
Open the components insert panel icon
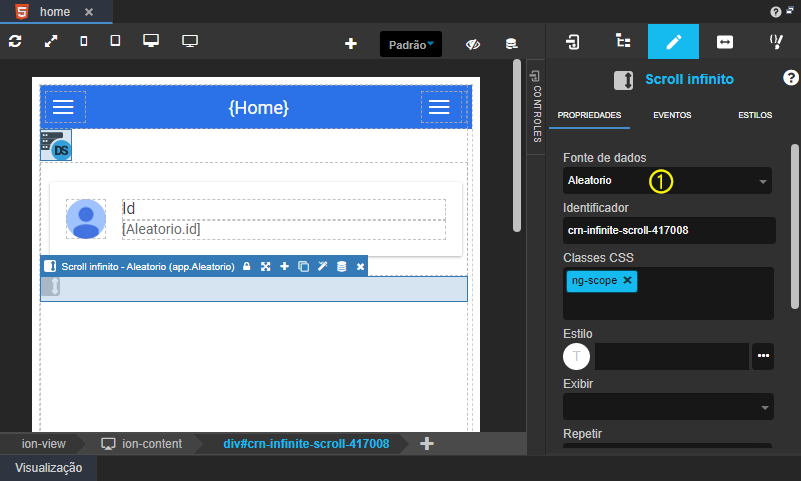point(573,42)
